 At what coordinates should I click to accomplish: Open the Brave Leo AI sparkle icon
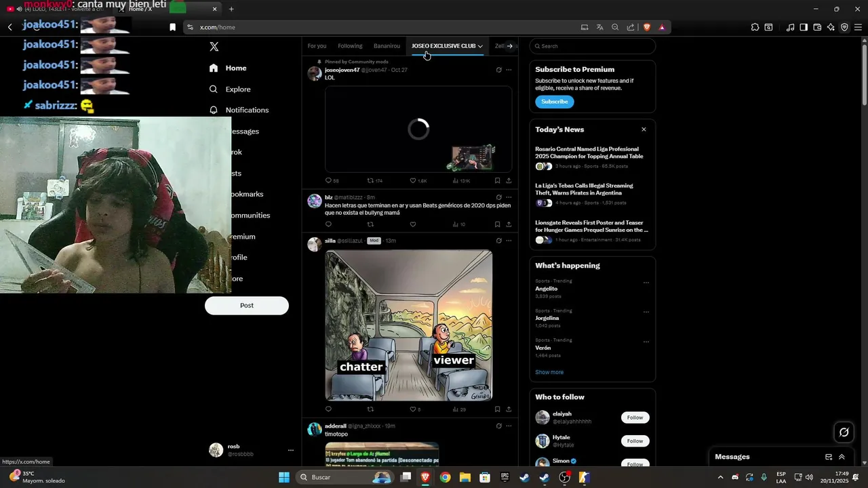click(x=831, y=27)
